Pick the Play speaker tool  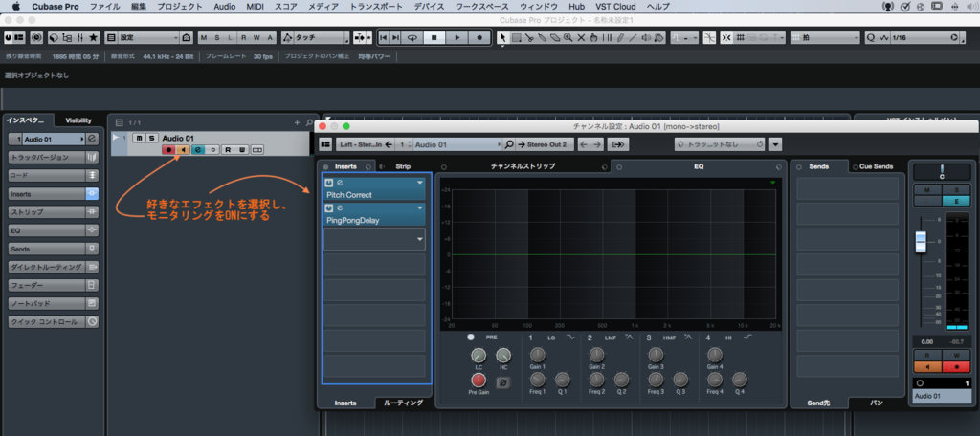point(646,37)
